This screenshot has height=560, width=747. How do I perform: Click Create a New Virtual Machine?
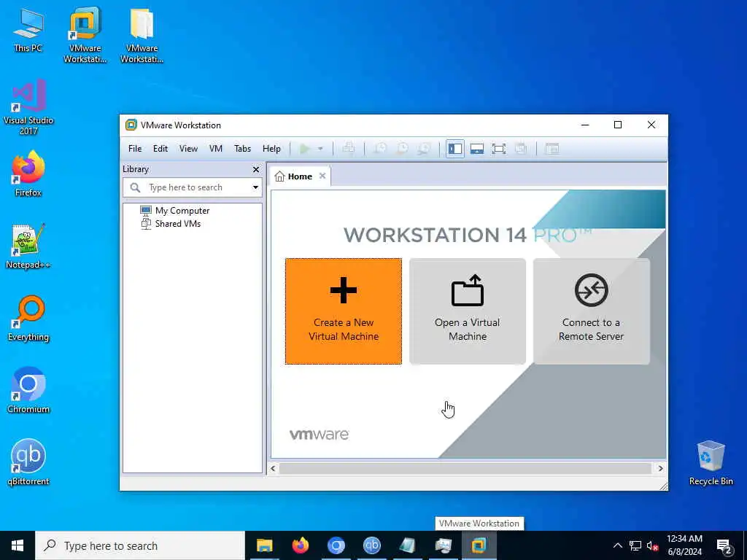(x=344, y=311)
